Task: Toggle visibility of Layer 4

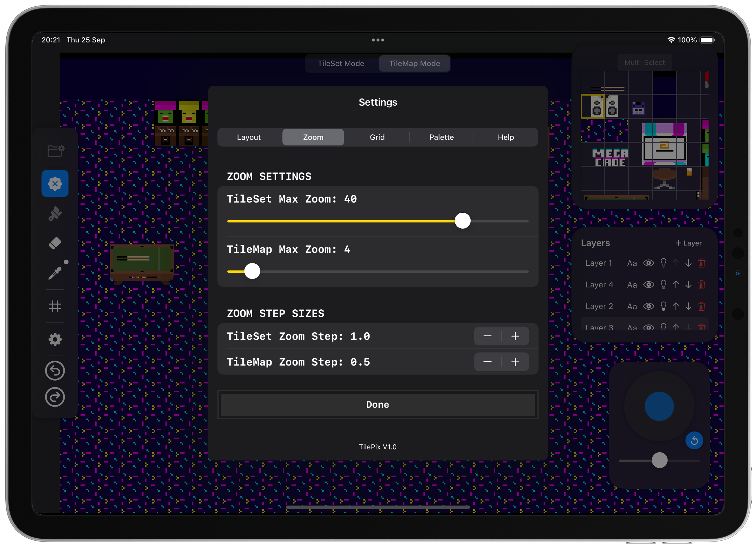Action: tap(648, 285)
